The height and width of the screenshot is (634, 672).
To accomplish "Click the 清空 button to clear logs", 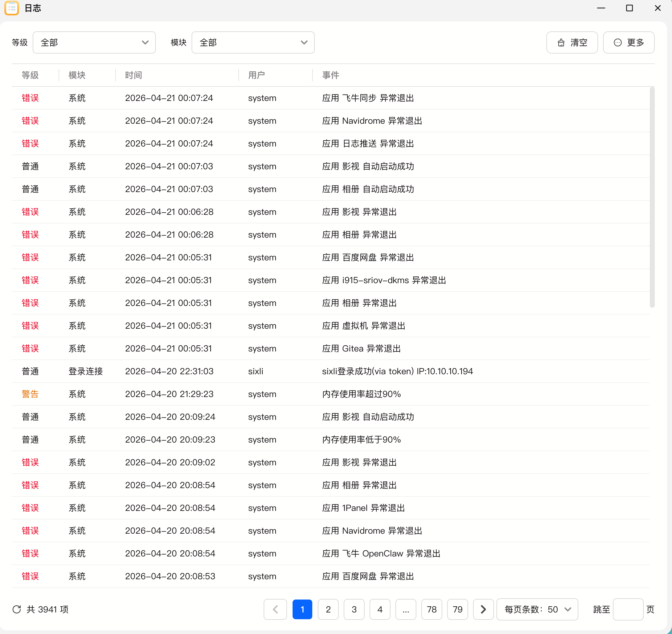I will (572, 42).
